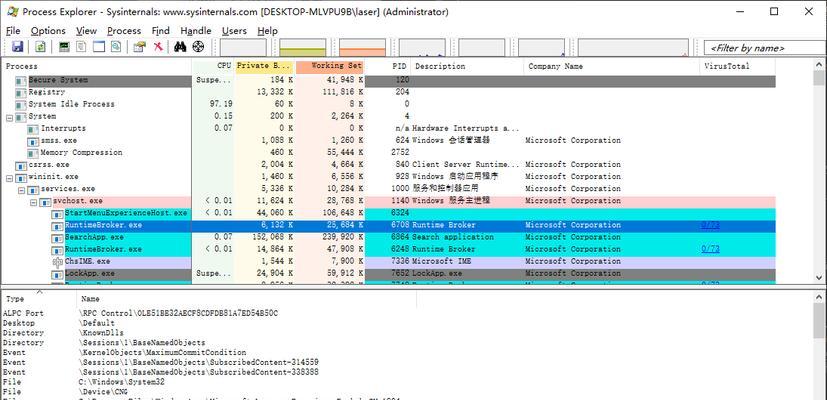This screenshot has width=827, height=400.
Task: Sort by the Company Name column header
Action: [612, 66]
